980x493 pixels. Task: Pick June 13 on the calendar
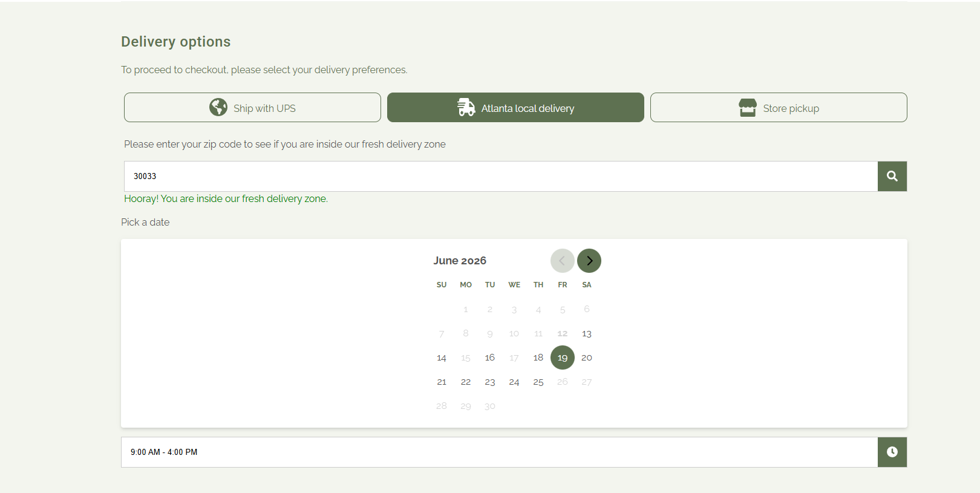click(587, 333)
